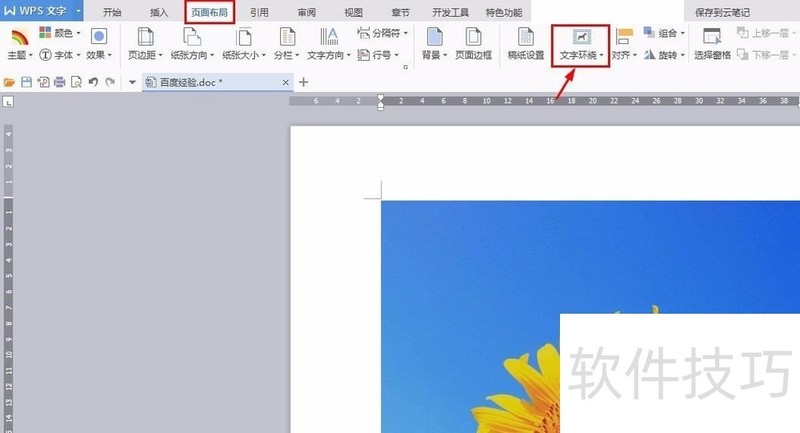Image resolution: width=800 pixels, height=433 pixels.
Task: Switch to the 插入 (Insert) tab
Action: point(159,12)
